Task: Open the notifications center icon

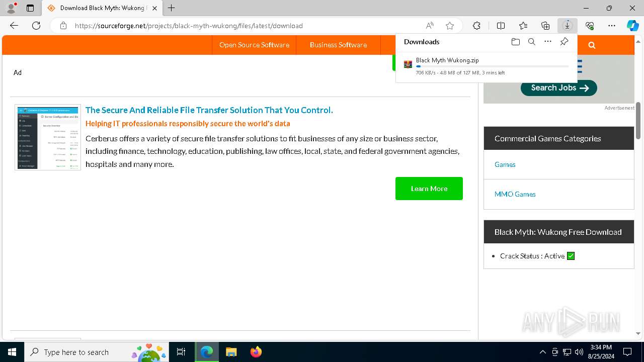Action: (627, 352)
